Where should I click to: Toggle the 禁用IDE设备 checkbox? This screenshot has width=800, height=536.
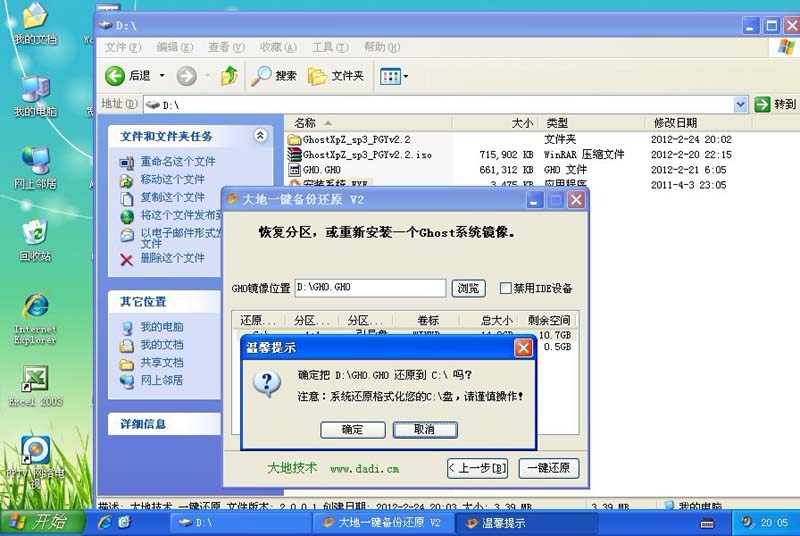click(505, 288)
